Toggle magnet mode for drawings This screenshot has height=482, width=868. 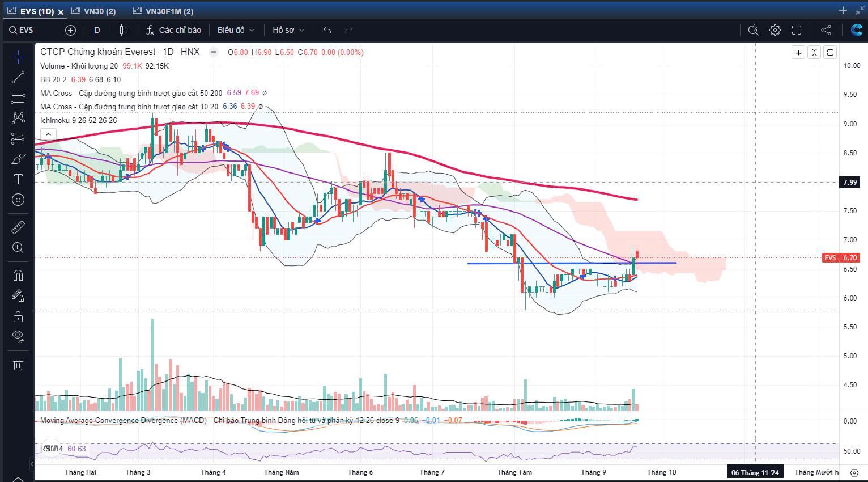click(x=18, y=276)
